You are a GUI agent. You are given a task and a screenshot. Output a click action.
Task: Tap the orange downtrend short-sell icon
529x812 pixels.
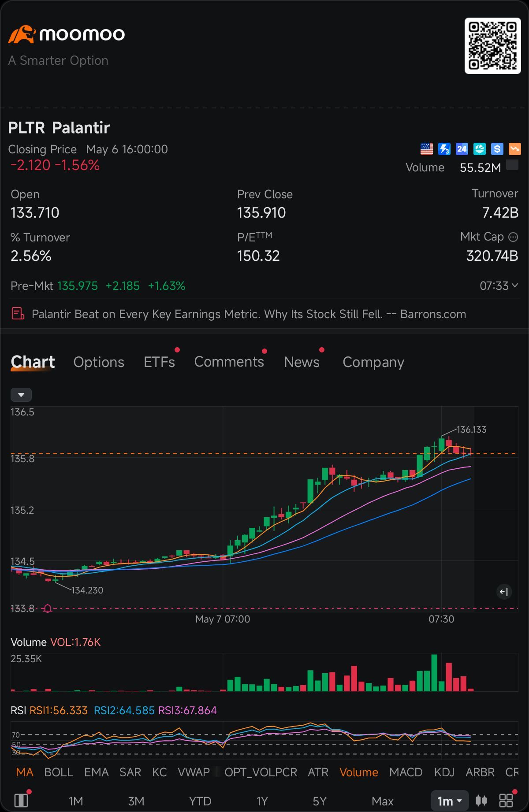[515, 149]
